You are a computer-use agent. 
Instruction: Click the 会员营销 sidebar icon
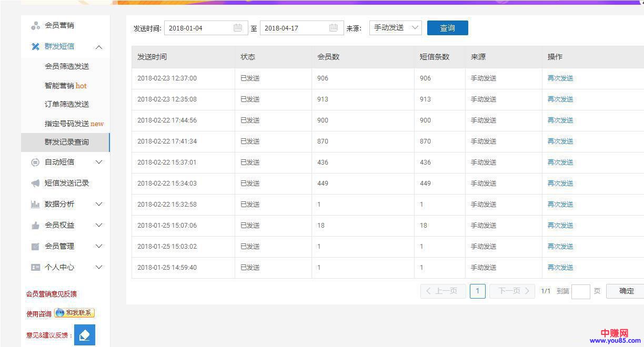[35, 25]
